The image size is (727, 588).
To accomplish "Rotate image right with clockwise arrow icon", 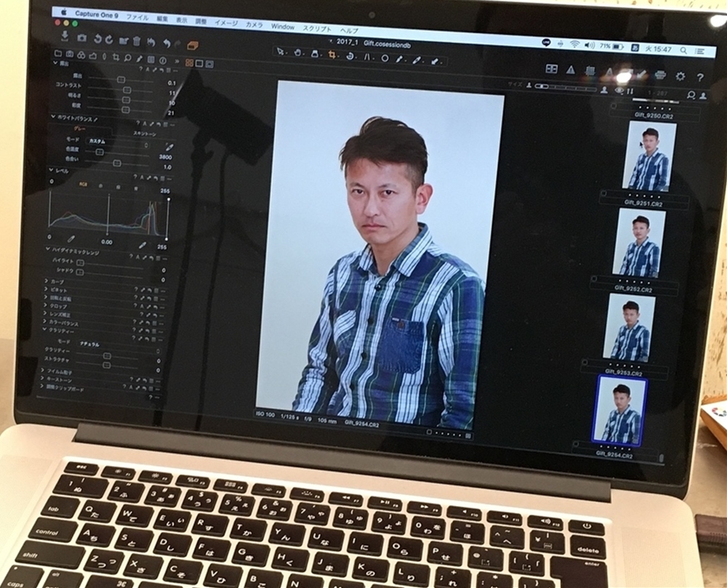I will tap(110, 39).
